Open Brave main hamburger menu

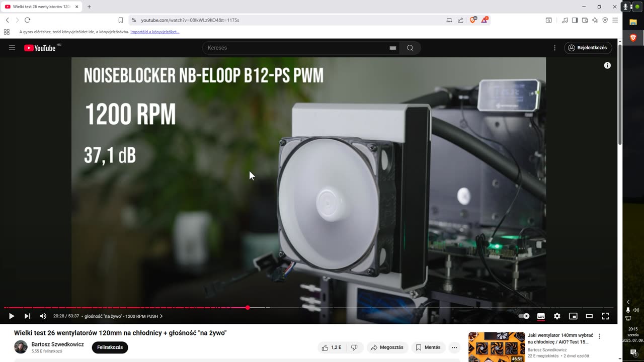tap(615, 20)
